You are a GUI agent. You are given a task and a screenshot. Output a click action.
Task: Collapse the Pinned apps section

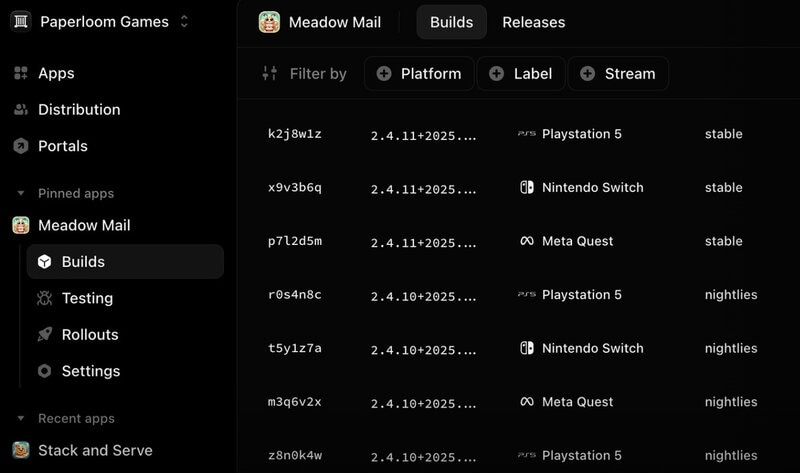(x=21, y=193)
